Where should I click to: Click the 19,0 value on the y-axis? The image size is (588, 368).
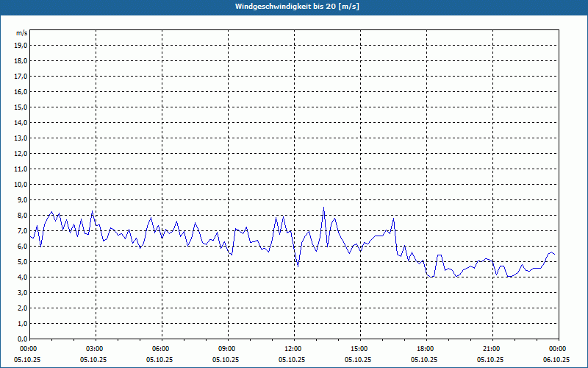pyautogui.click(x=21, y=45)
